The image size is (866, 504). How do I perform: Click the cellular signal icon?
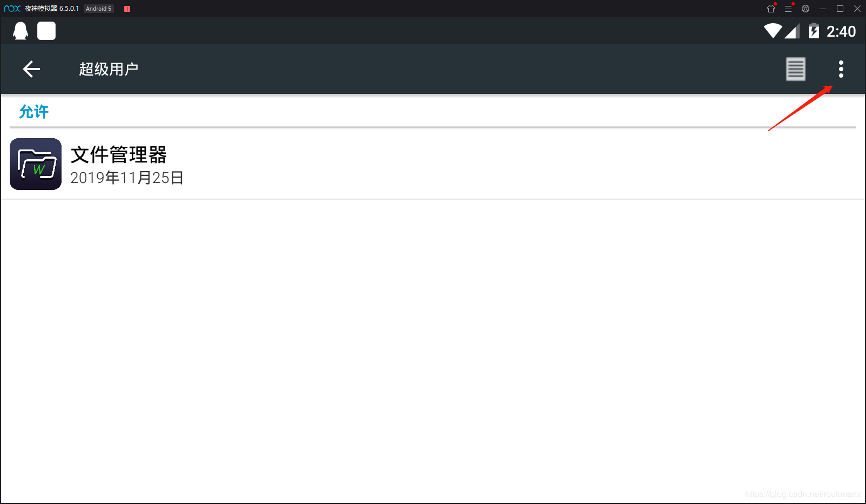[792, 31]
